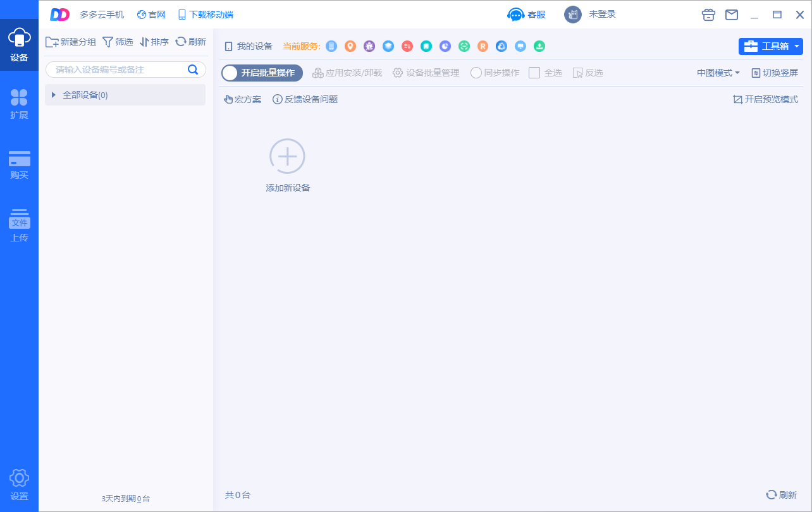Select the 同步操作 radio option
This screenshot has height=512, width=812.
click(495, 73)
